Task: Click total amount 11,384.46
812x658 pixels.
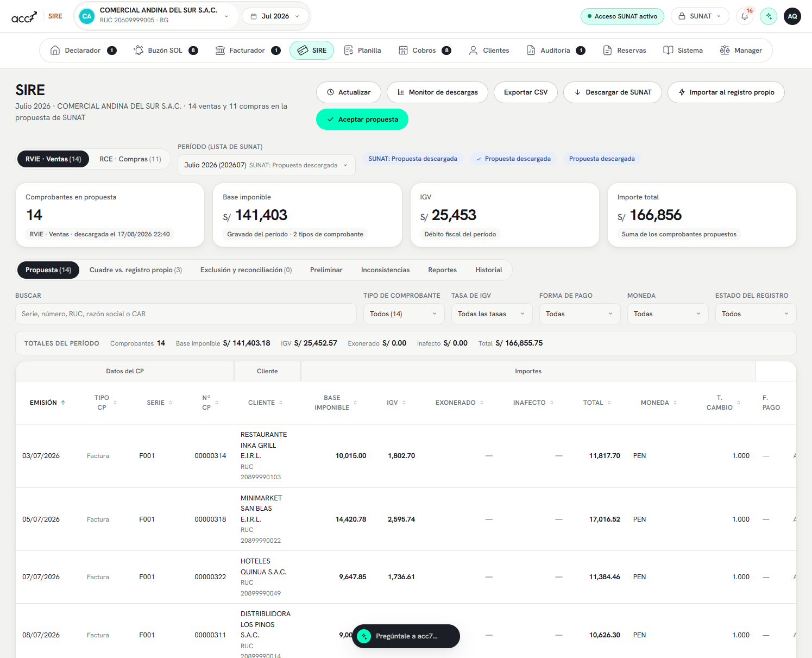Action: [605, 577]
